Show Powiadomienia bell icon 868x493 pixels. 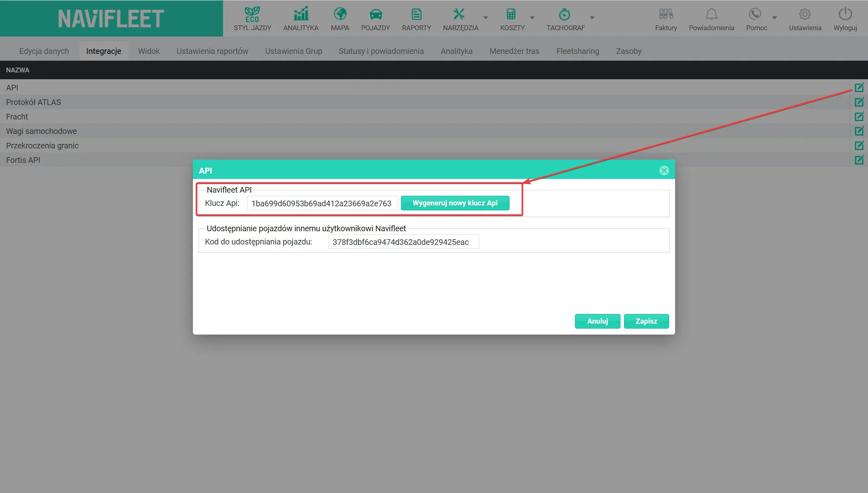[x=712, y=14]
